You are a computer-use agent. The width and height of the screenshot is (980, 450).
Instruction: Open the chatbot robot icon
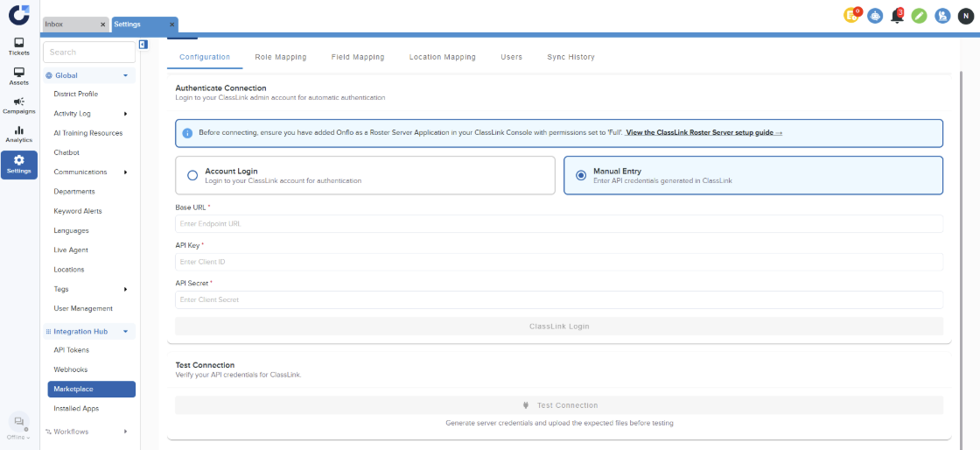click(x=875, y=16)
